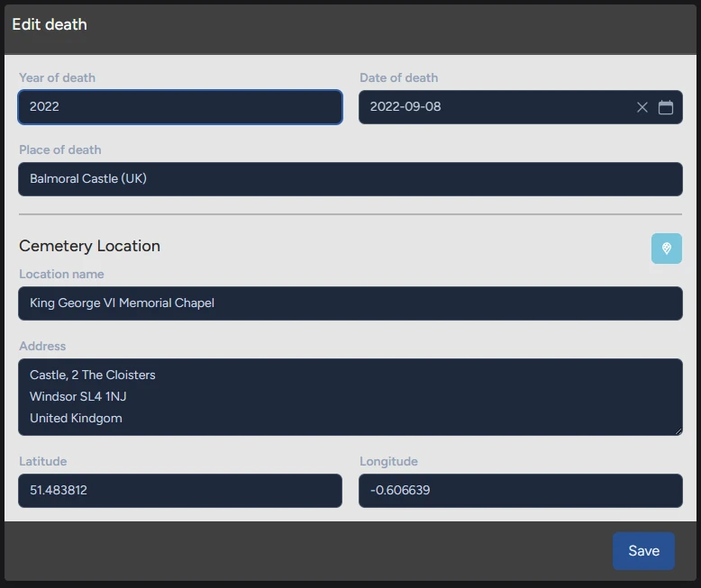Screen dimensions: 701x588
Task: Grab the Address textarea resize handle
Action: (678, 431)
